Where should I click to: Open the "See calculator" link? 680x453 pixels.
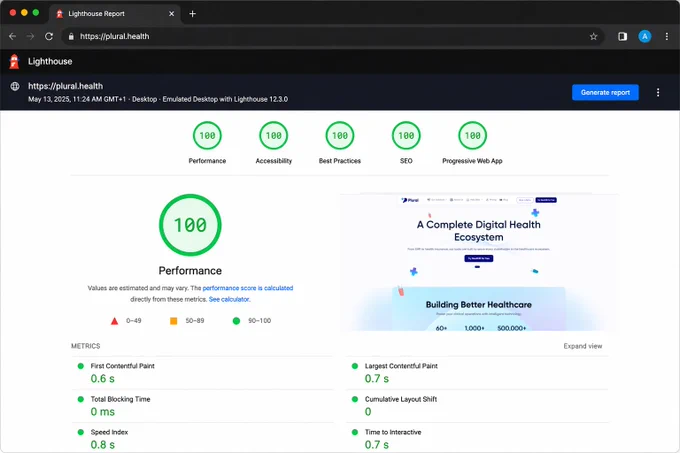229,299
